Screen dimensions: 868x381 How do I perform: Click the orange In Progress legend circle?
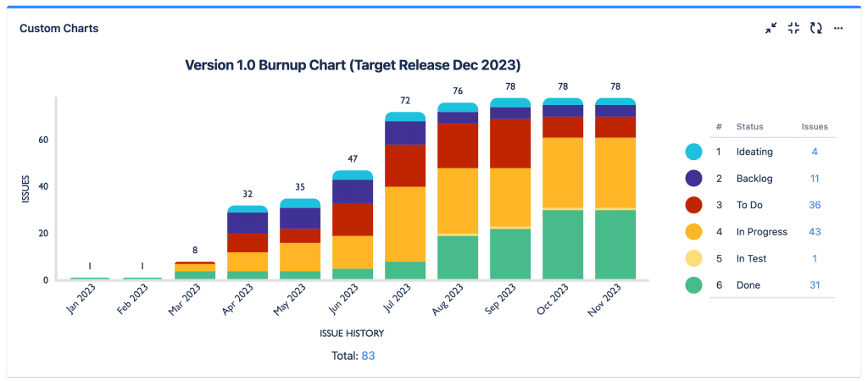[x=694, y=232]
